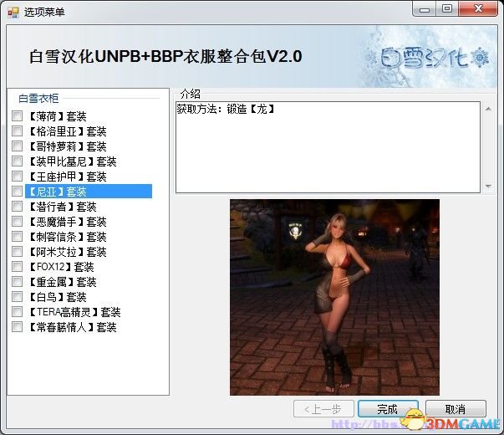Tick the 【TERA高精灵】套装 checkbox
Image resolution: width=504 pixels, height=435 pixels.
17,312
